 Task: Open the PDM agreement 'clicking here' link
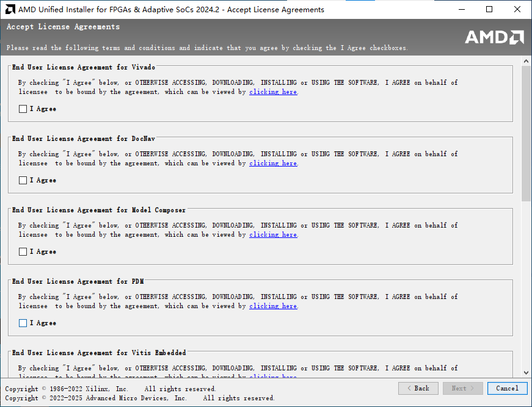point(273,306)
